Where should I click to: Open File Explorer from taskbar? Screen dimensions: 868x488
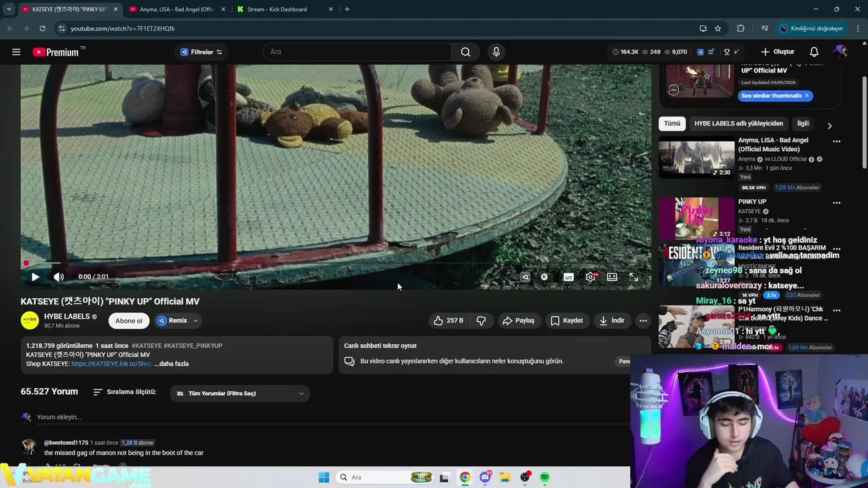coord(505,477)
